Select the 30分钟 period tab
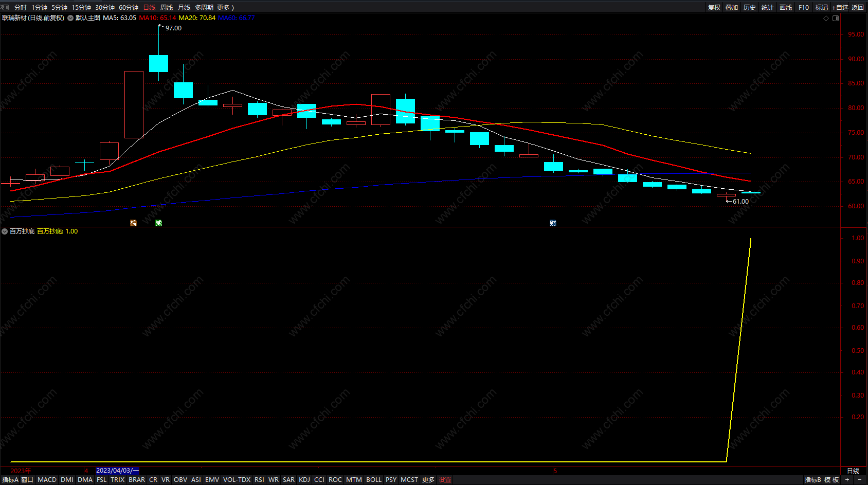 point(105,7)
